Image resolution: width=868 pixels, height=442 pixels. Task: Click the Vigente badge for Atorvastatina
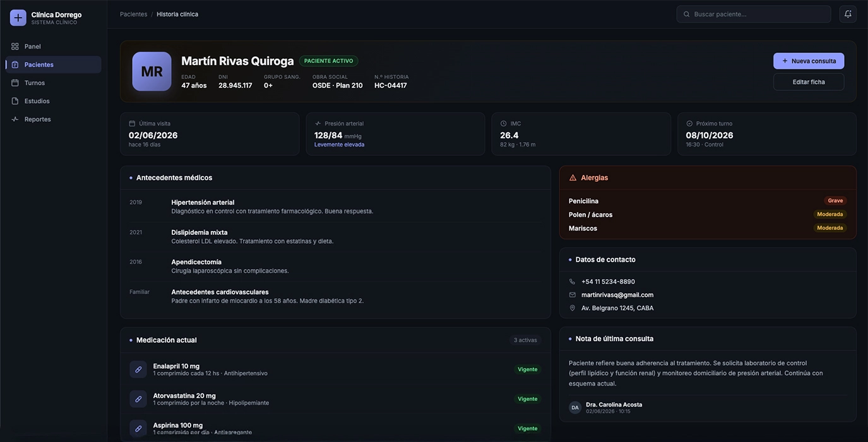click(x=528, y=399)
